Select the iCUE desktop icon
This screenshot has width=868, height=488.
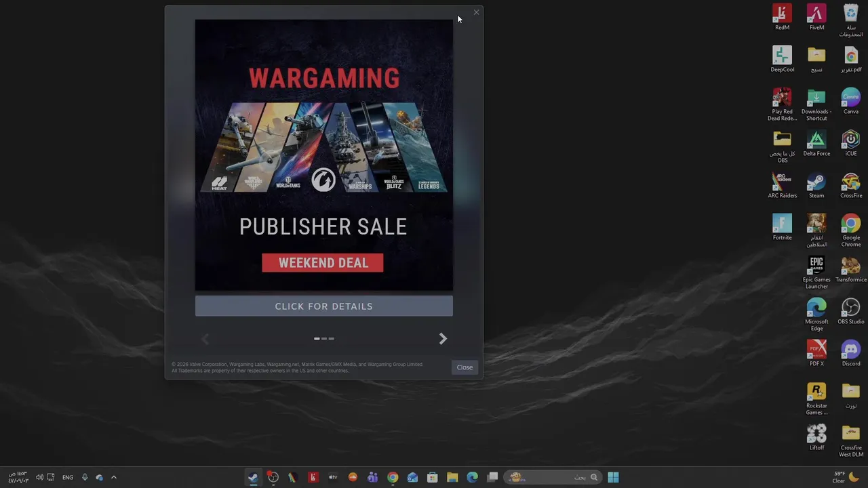(851, 144)
